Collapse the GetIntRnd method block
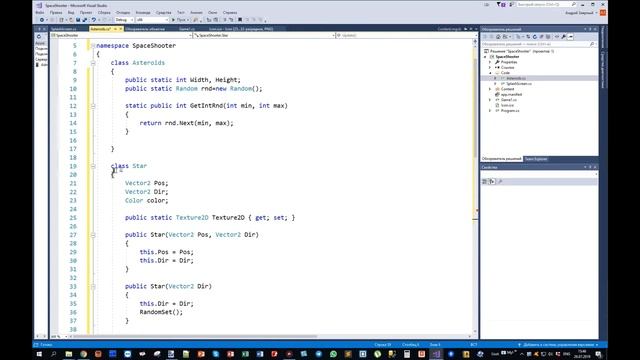Viewport: 640px width, 360px height. click(93, 106)
